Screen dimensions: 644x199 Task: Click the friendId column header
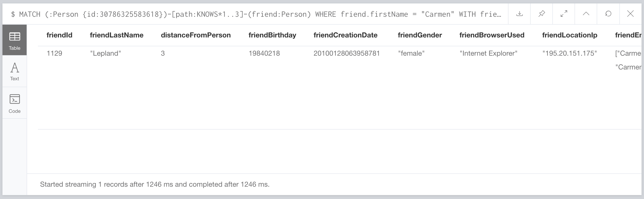point(59,35)
